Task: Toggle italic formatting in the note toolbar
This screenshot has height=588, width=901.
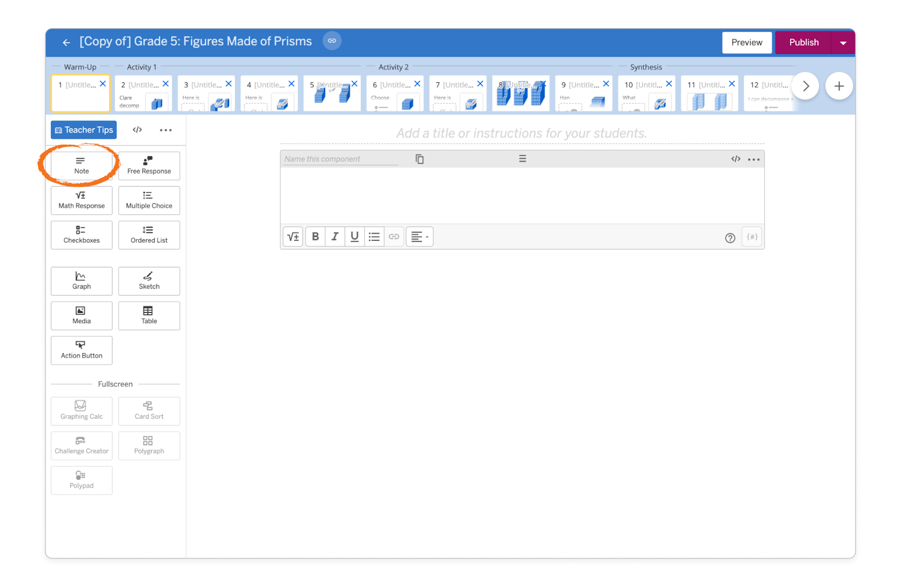Action: coord(335,237)
